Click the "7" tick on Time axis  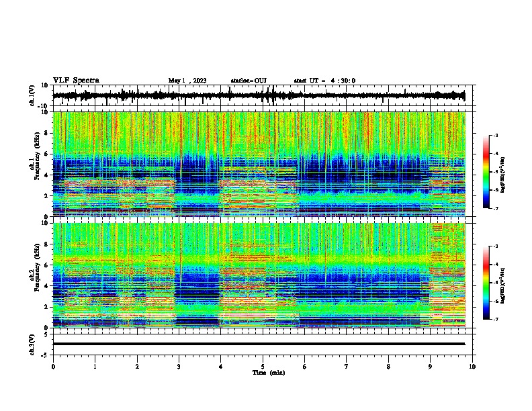pyautogui.click(x=347, y=367)
